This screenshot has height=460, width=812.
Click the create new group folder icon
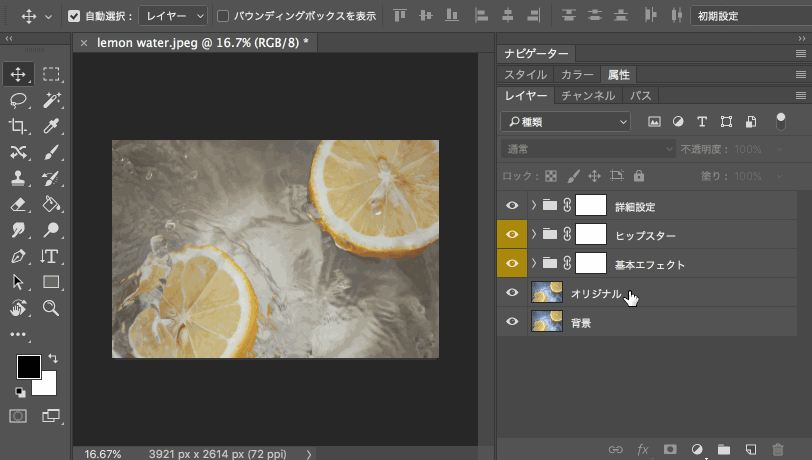pyautogui.click(x=724, y=449)
